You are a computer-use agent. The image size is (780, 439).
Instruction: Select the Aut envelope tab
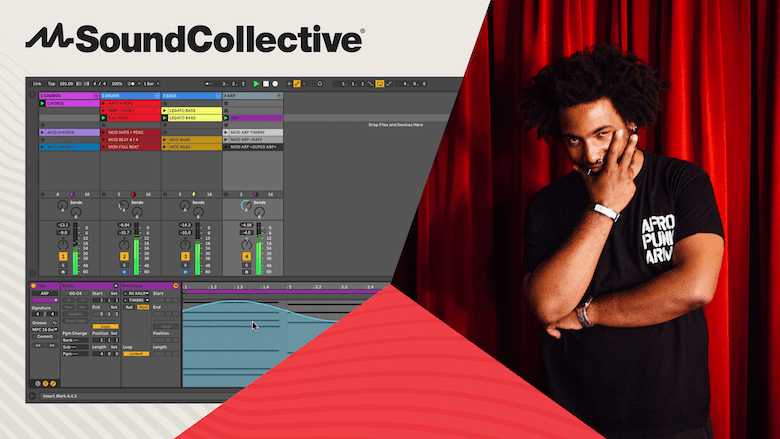(x=129, y=307)
